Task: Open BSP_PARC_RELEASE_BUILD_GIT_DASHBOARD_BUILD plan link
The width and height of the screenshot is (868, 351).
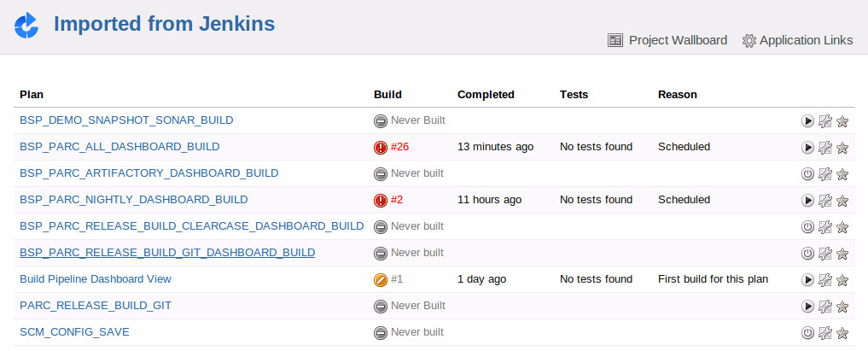Action: pos(167,253)
